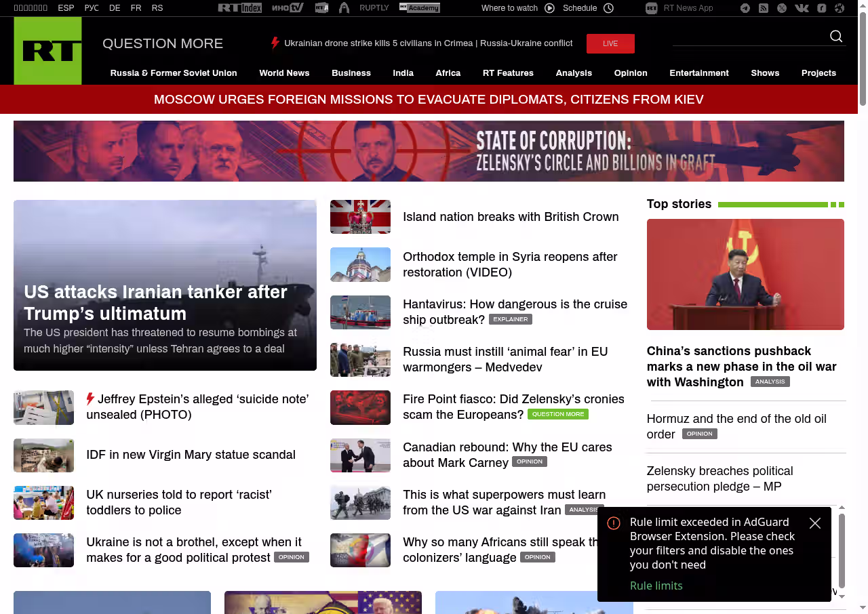Switch language to ESP
Viewport: 868px width, 614px height.
[x=66, y=8]
